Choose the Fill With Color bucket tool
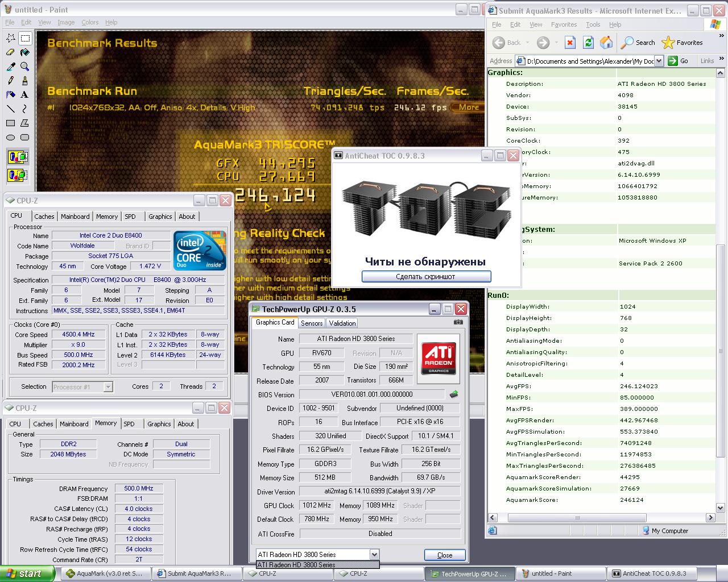 [x=25, y=53]
